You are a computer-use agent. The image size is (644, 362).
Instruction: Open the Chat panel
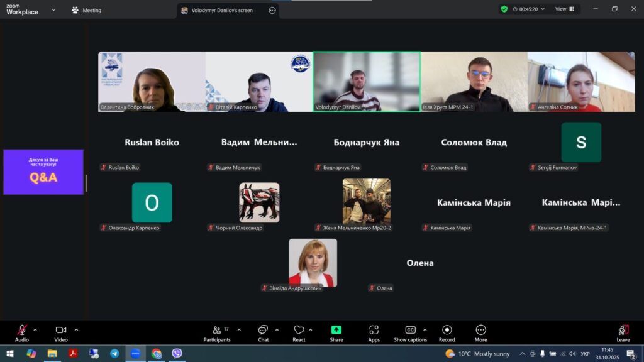(263, 331)
